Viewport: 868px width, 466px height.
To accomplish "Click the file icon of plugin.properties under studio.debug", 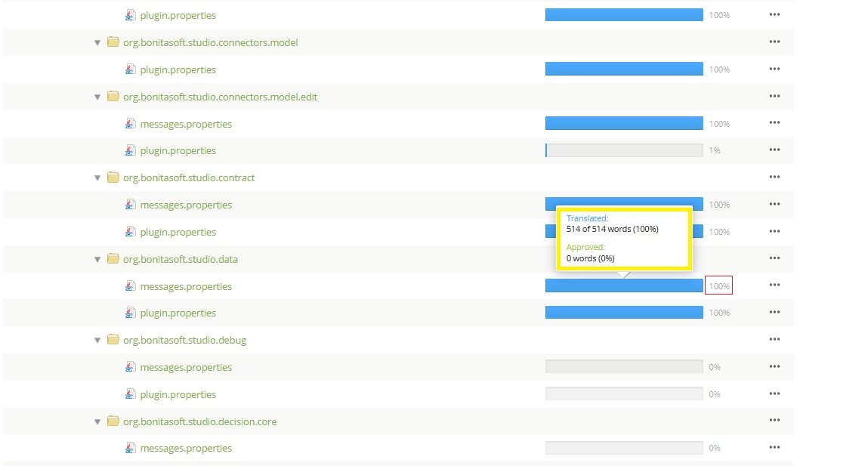I will pos(130,393).
